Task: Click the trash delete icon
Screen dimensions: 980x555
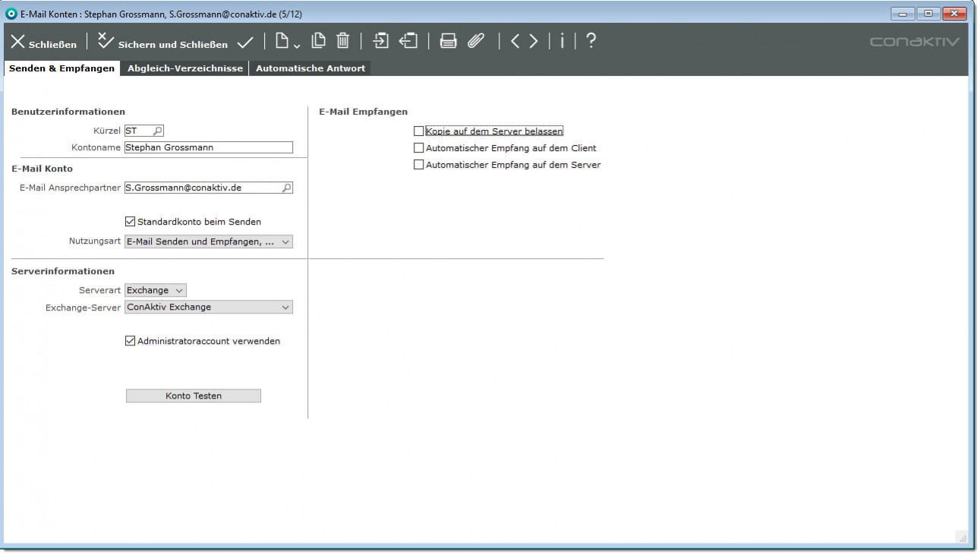Action: 343,41
